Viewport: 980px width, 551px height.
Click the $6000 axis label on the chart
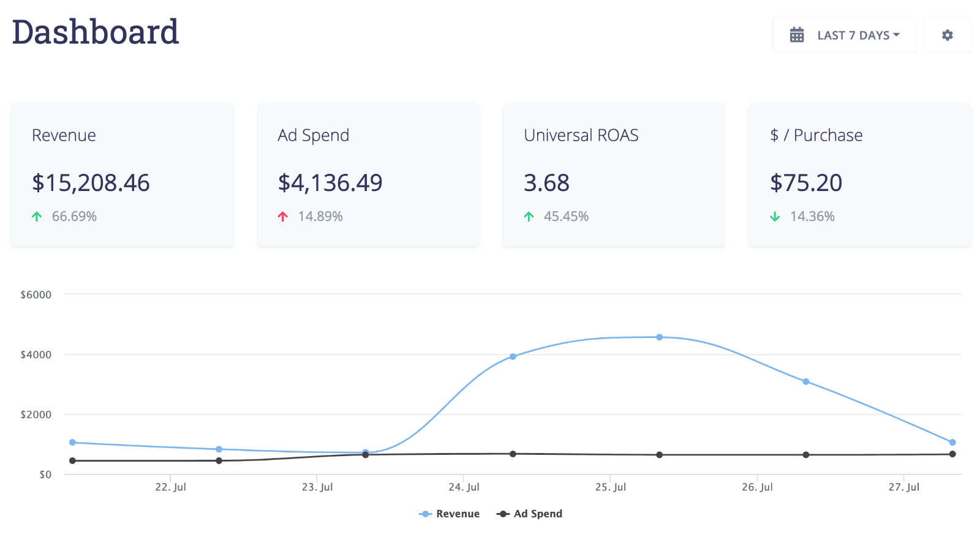(36, 294)
